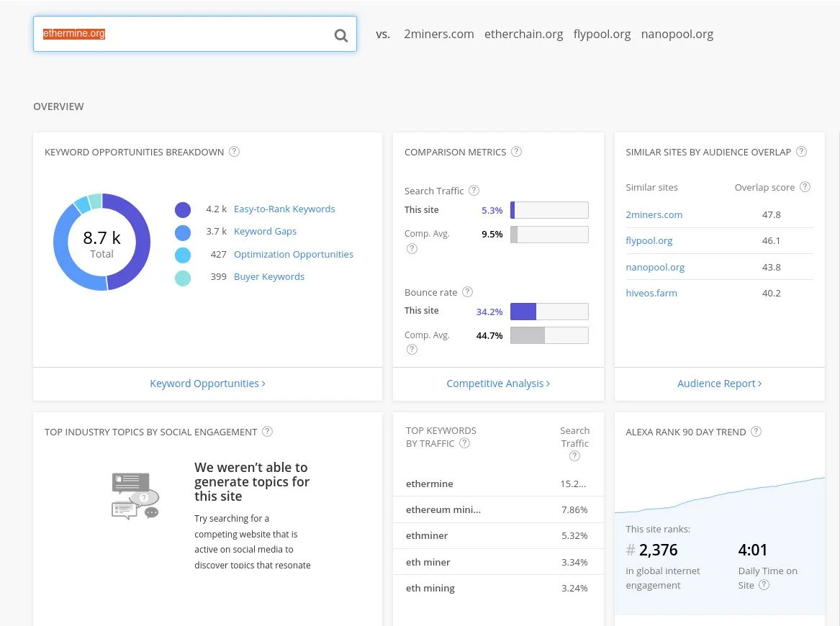
Task: Open hiveos.farm in similar sites
Action: click(x=651, y=293)
